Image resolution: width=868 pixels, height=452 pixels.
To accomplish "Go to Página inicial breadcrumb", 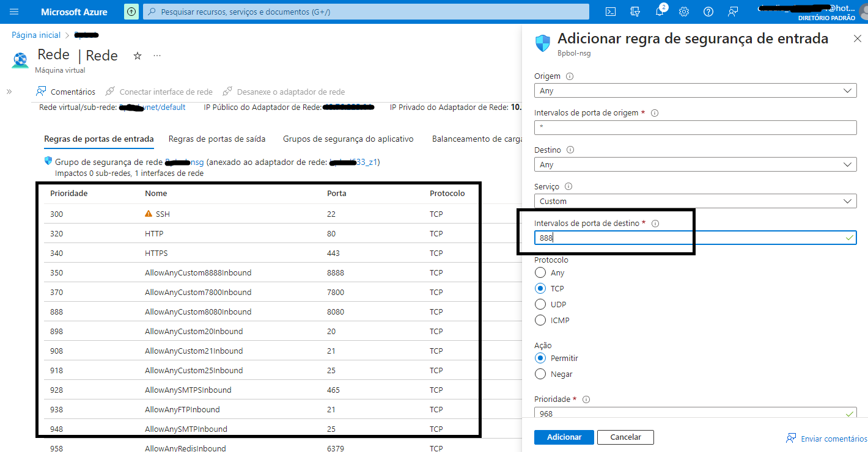I will click(37, 35).
